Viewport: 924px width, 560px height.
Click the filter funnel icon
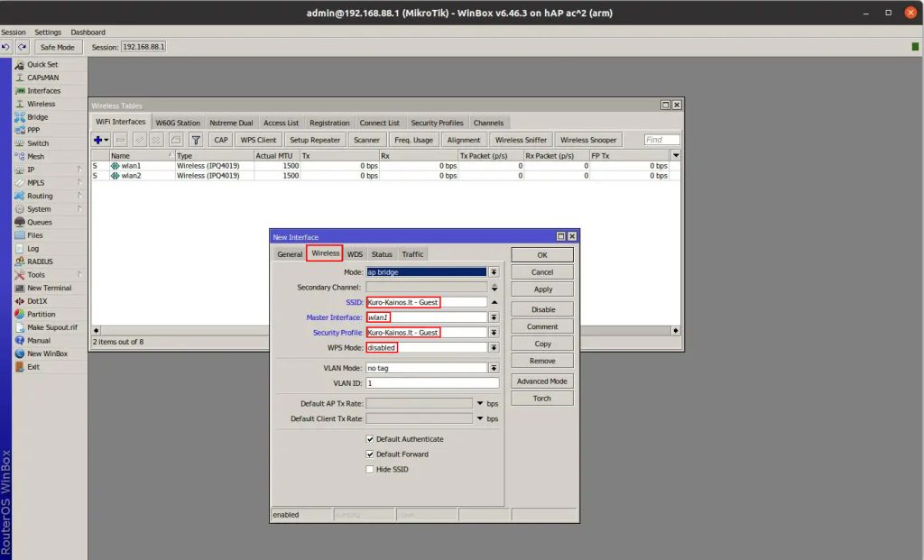click(x=196, y=140)
